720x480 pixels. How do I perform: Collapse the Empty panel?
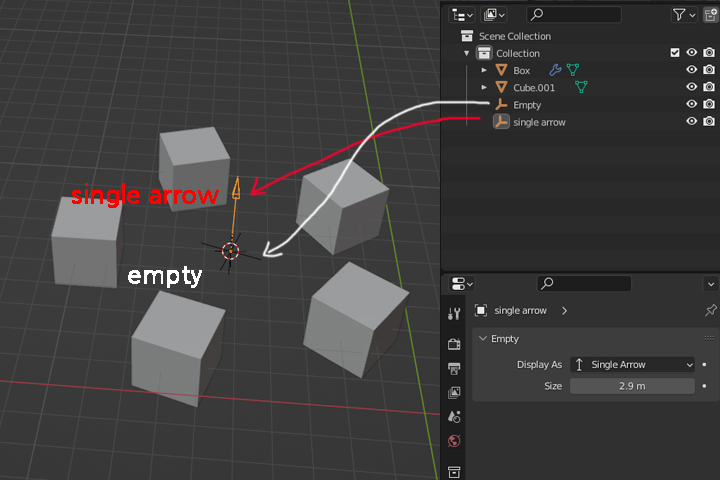click(x=483, y=339)
